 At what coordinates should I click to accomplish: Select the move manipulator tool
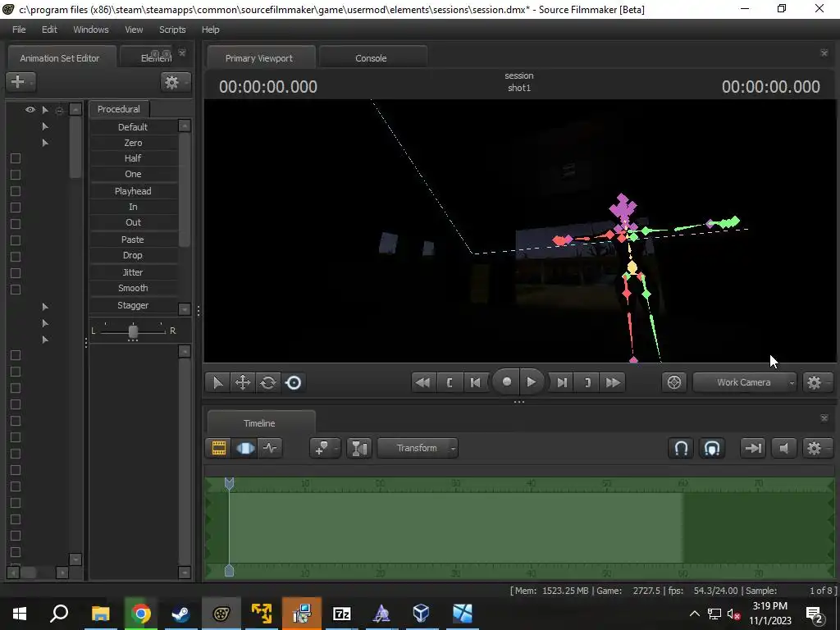coord(243,382)
